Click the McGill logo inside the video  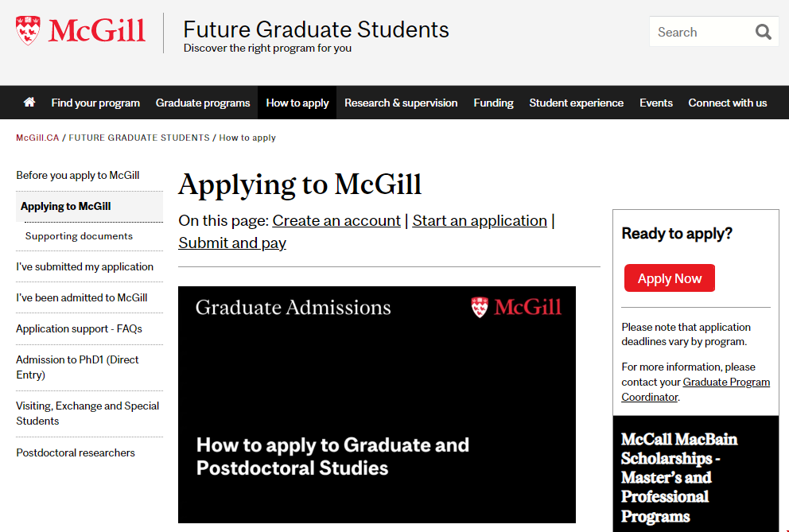516,307
